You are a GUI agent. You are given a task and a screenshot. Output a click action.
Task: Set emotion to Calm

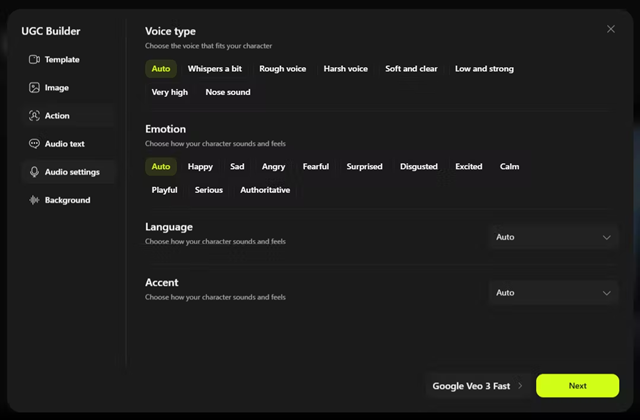tap(509, 167)
